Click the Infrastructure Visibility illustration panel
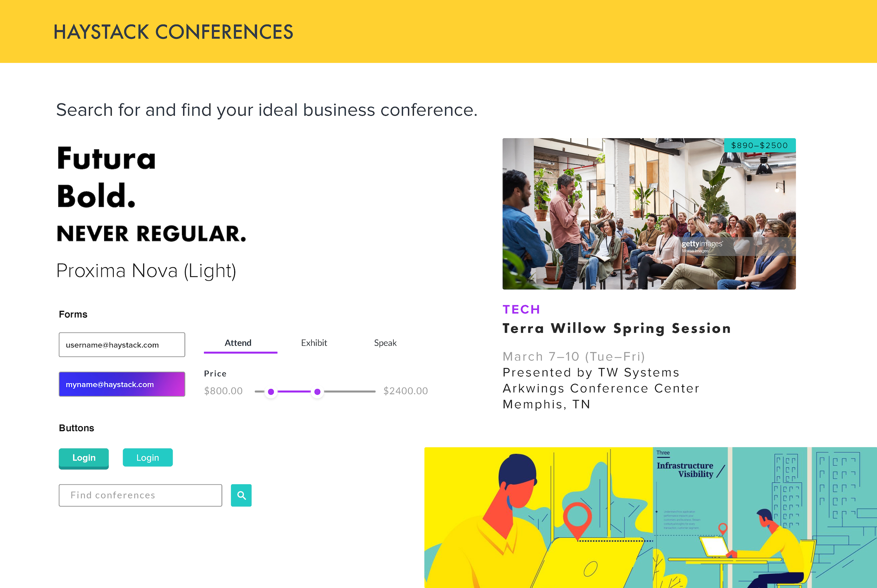This screenshot has height=588, width=877. click(765, 517)
